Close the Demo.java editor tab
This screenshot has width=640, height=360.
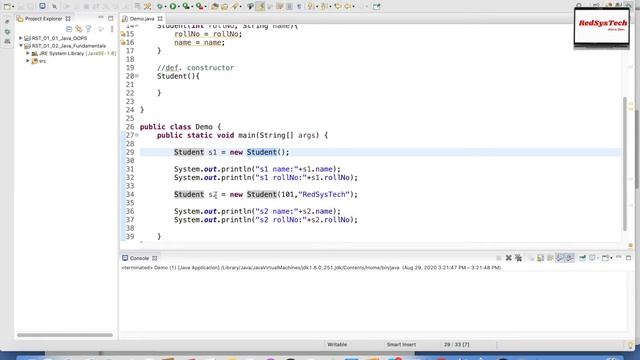coord(160,19)
